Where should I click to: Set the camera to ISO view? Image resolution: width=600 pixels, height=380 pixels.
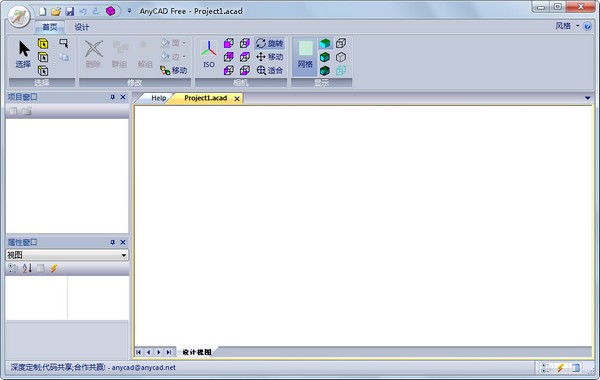tap(209, 54)
